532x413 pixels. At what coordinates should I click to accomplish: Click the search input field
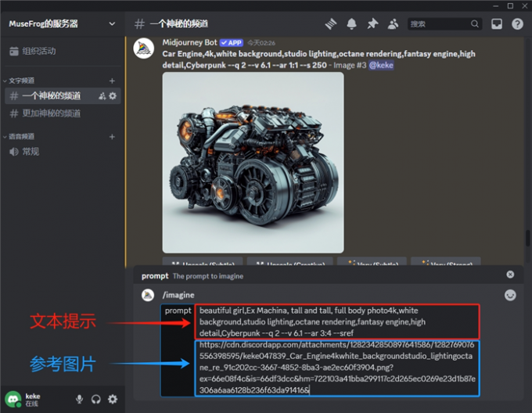(x=444, y=23)
